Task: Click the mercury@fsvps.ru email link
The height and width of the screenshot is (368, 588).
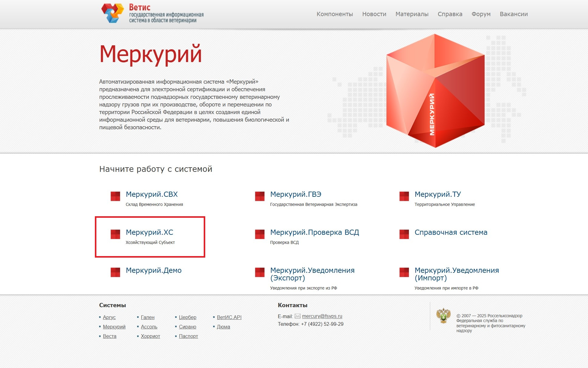Action: 322,316
